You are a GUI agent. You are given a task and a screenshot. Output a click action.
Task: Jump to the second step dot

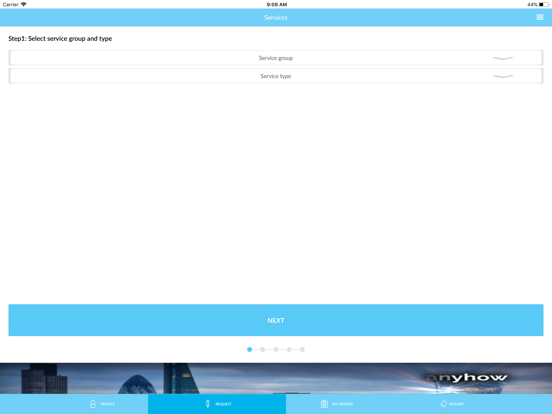263,349
